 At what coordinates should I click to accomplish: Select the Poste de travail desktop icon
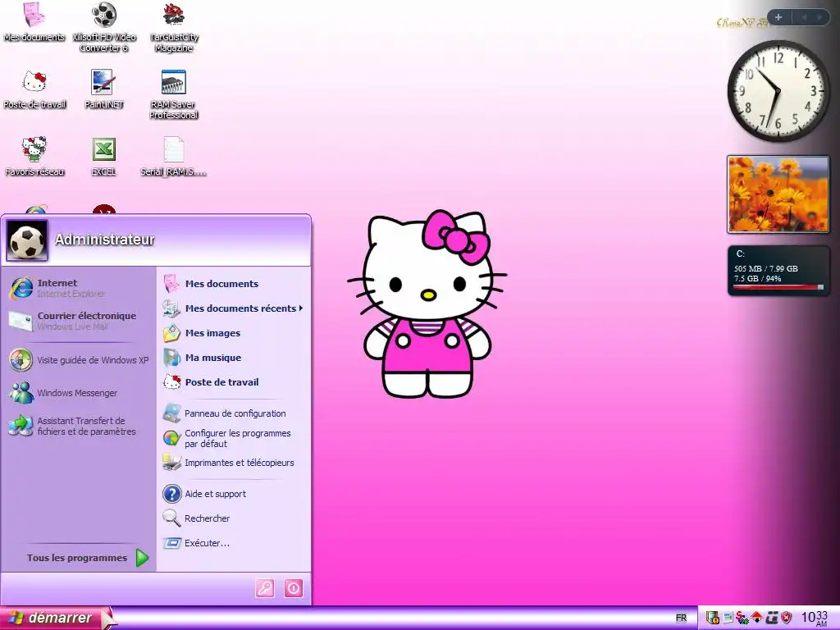(34, 90)
